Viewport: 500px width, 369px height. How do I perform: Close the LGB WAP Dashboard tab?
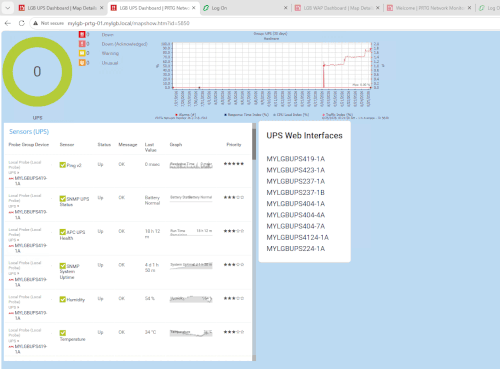point(378,8)
